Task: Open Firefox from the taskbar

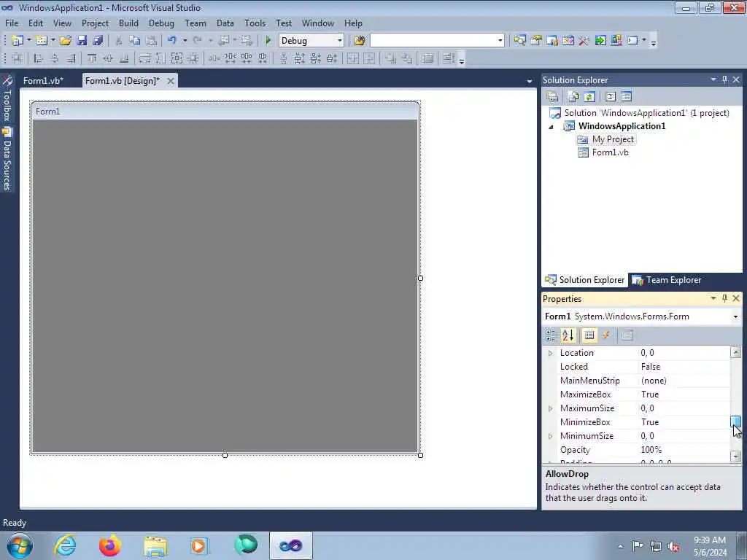Action: 110,545
